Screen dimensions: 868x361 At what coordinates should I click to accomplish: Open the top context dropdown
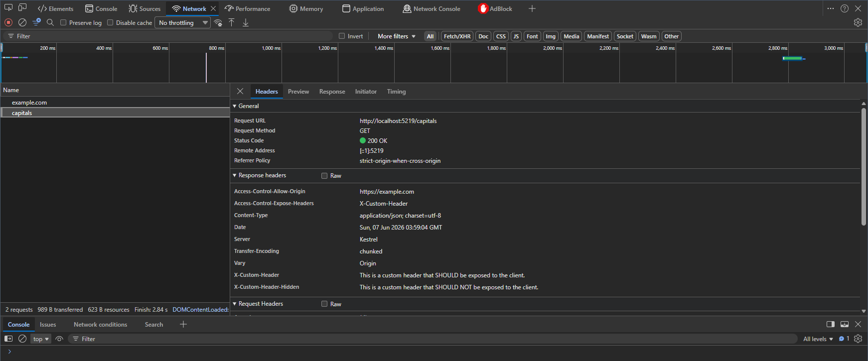(x=41, y=339)
